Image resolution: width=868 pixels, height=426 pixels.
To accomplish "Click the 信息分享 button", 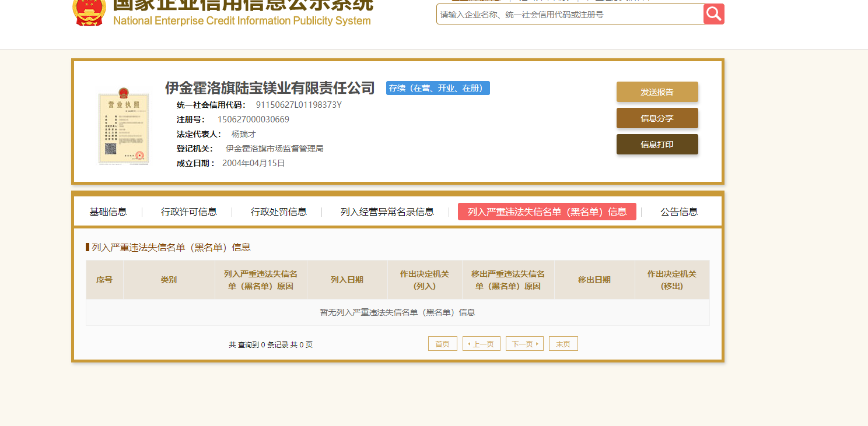I will [657, 118].
